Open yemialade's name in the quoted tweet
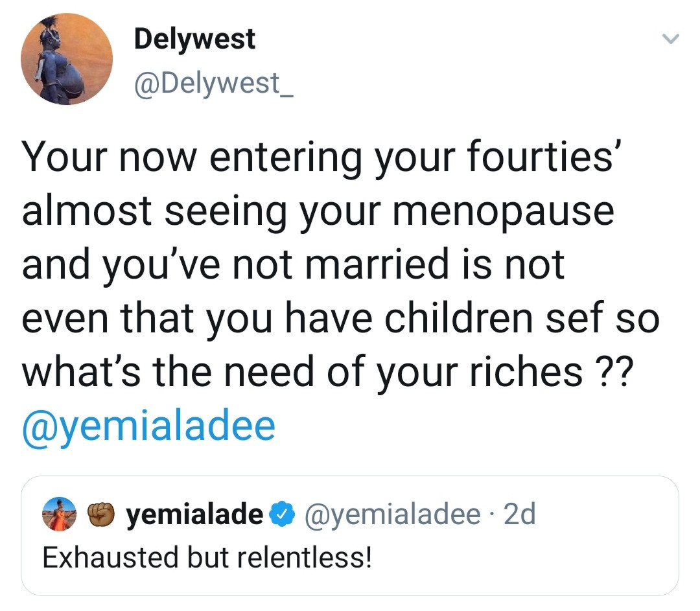 coord(194,514)
